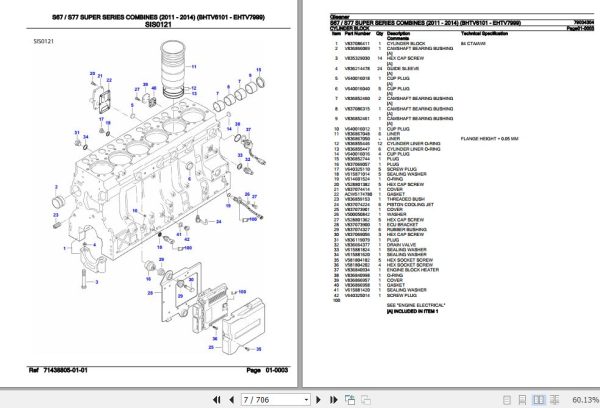Click the PISTON COOLING JET description
Image resolution: width=600 pixels, height=408 pixels.
point(410,204)
